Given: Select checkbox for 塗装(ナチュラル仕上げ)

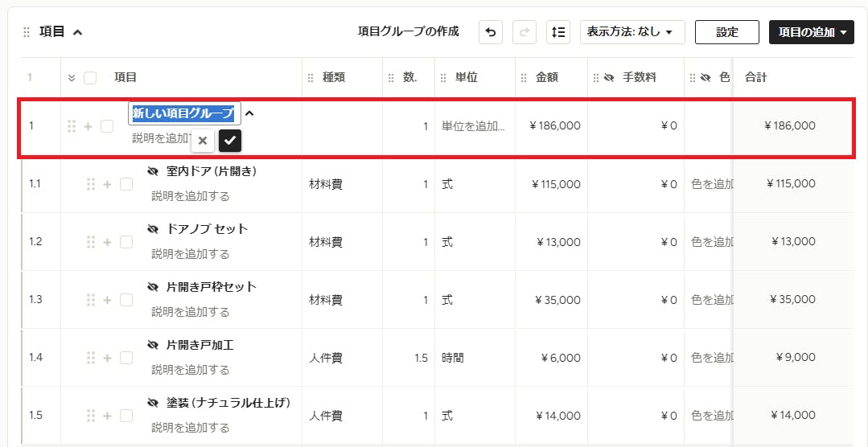Looking at the screenshot, I should click(126, 416).
